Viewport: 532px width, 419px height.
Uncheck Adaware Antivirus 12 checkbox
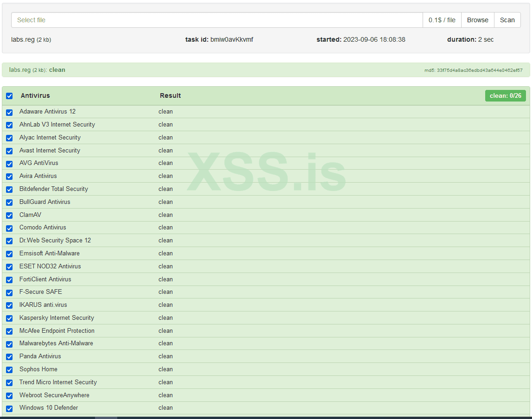click(x=9, y=112)
